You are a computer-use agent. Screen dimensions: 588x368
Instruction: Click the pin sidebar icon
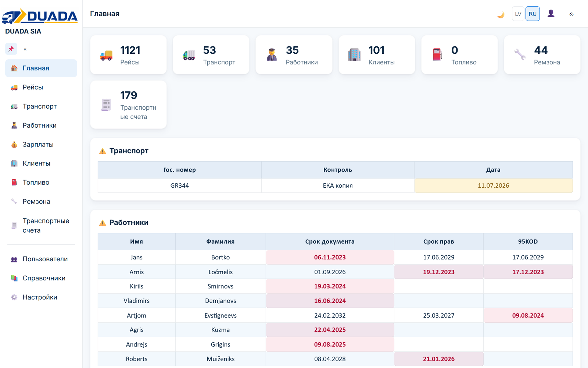click(x=11, y=49)
